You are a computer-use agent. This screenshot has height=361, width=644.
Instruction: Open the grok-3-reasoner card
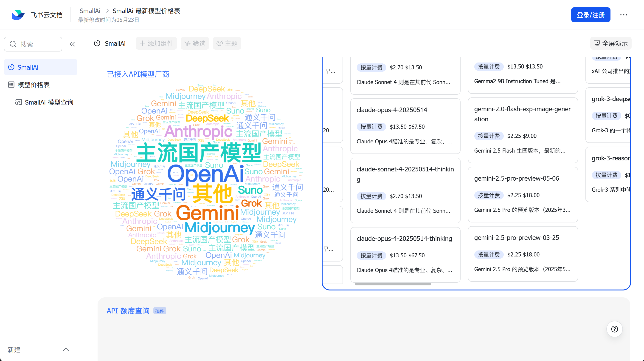click(x=608, y=174)
